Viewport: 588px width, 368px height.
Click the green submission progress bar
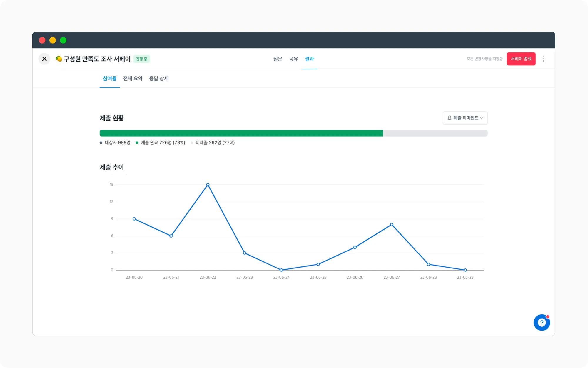(x=241, y=133)
